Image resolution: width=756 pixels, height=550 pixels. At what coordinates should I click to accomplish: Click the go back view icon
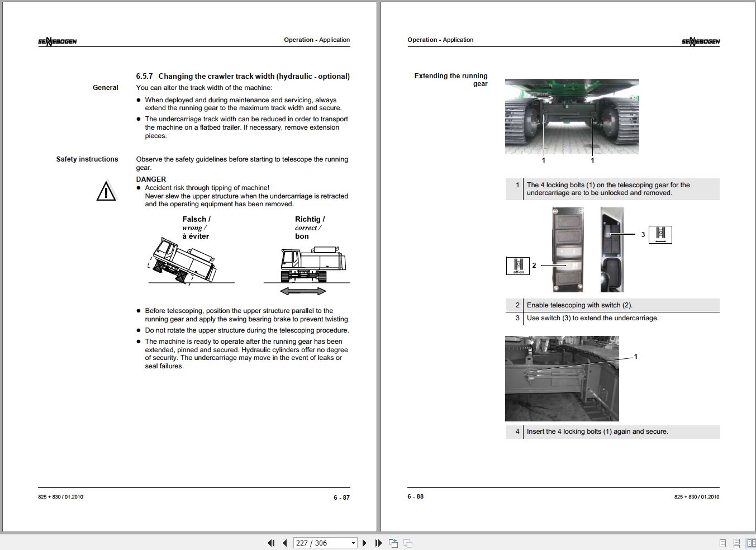393,543
